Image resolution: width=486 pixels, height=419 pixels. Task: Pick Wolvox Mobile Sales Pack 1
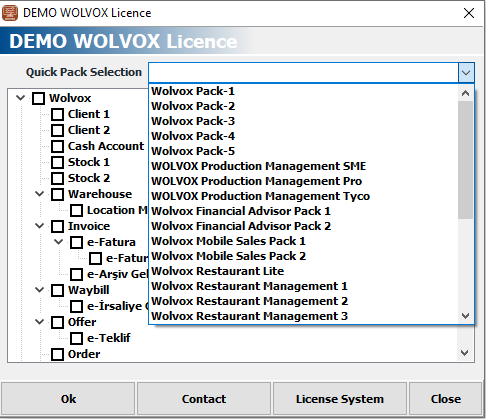[x=303, y=241]
